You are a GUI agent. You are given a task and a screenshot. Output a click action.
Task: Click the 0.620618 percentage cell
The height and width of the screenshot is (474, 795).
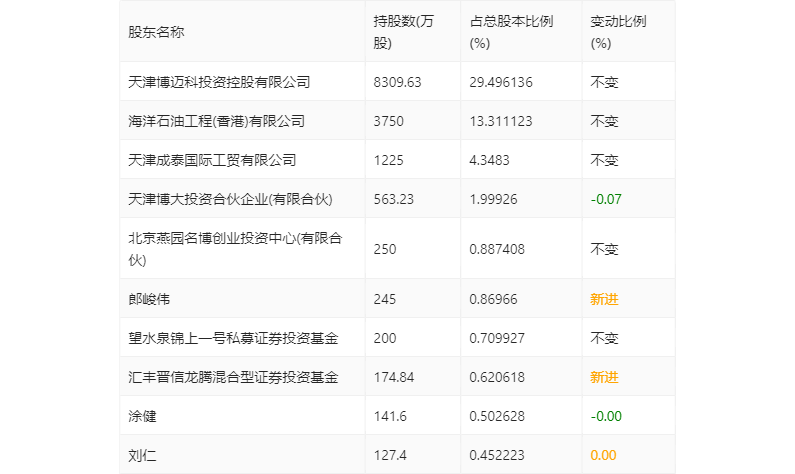(497, 377)
